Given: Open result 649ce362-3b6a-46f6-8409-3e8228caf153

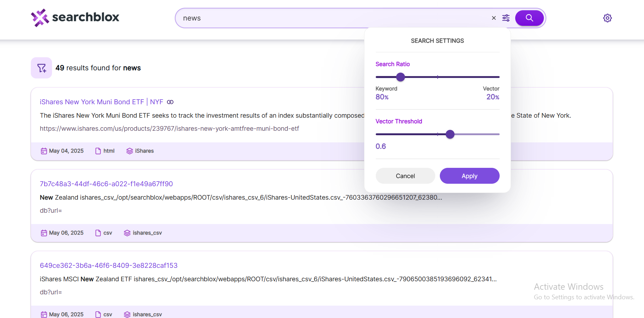Looking at the screenshot, I should point(109,265).
